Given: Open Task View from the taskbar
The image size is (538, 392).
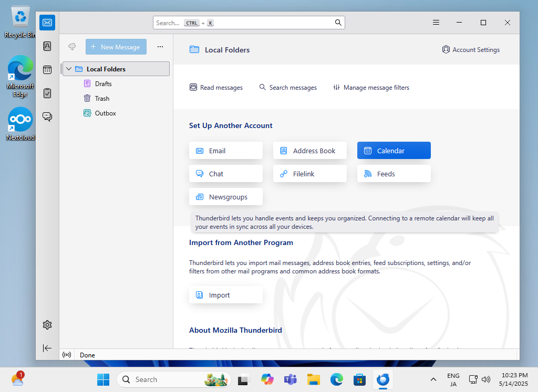Looking at the screenshot, I should [243, 379].
